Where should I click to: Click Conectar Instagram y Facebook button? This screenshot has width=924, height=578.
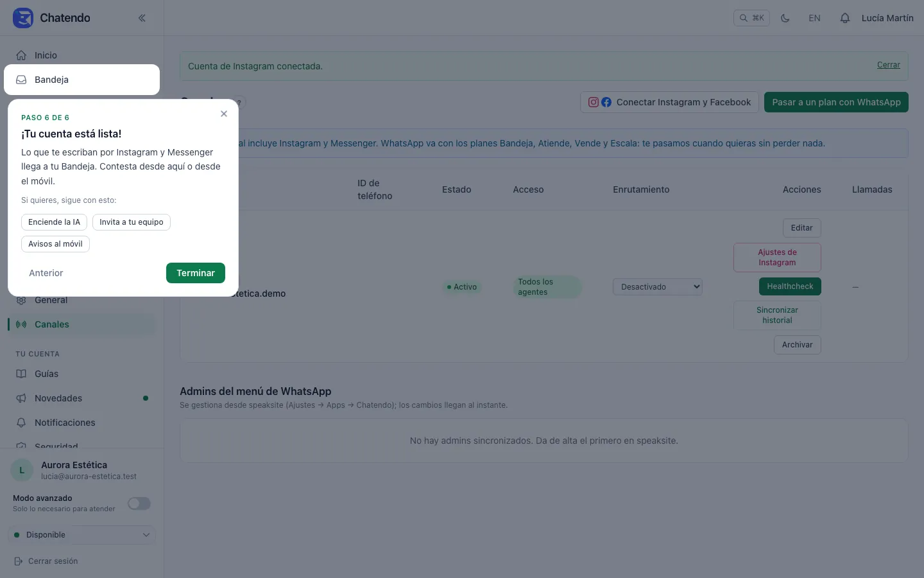pyautogui.click(x=670, y=102)
